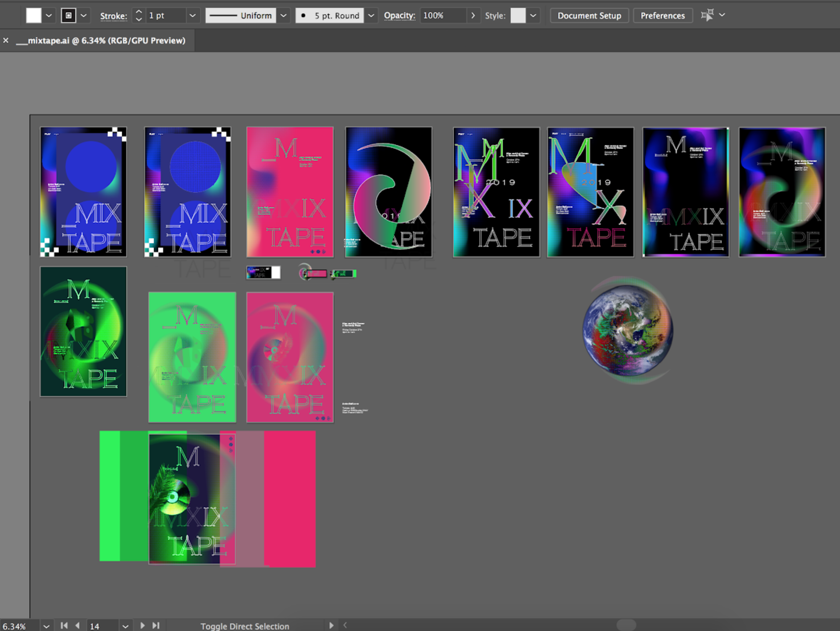Viewport: 840px width, 631px height.
Task: Go to the first artboard
Action: [64, 625]
